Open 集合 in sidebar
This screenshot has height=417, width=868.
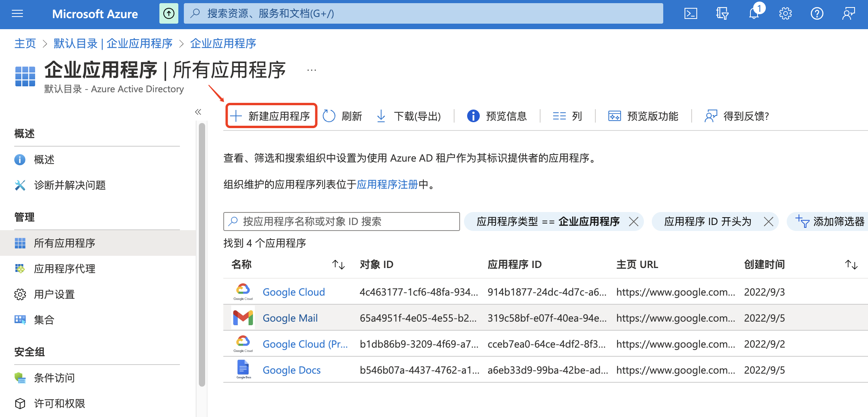(x=98, y=320)
